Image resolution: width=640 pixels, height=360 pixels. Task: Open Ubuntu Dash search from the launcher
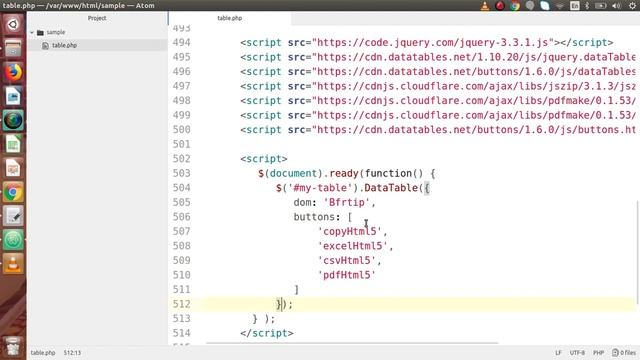point(13,24)
